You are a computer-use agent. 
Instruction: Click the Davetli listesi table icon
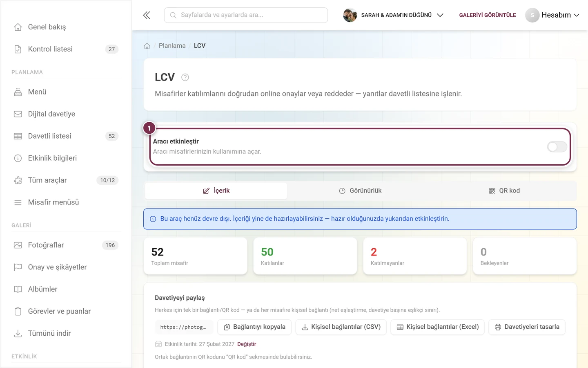point(18,136)
